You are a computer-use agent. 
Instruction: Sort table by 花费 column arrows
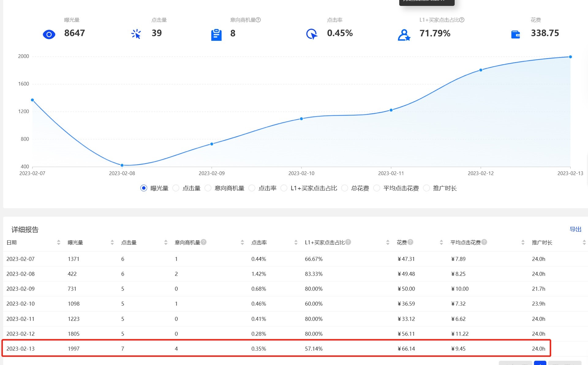pyautogui.click(x=441, y=243)
